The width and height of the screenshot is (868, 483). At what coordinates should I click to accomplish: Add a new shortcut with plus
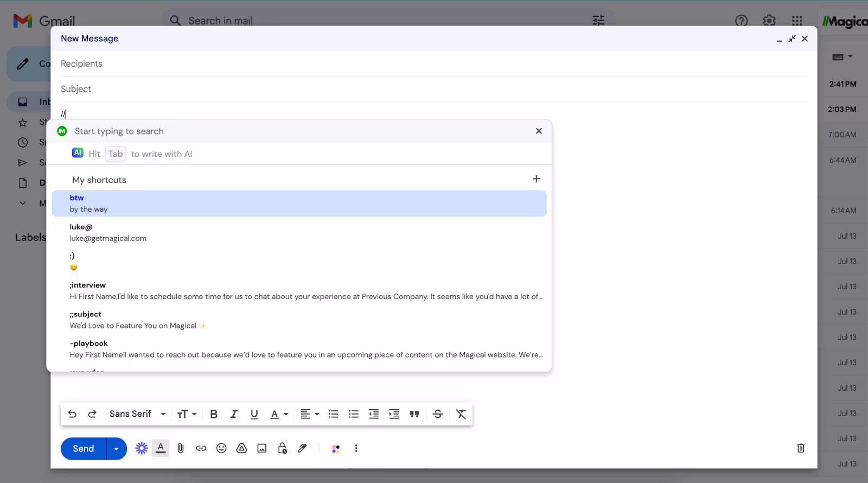537,179
